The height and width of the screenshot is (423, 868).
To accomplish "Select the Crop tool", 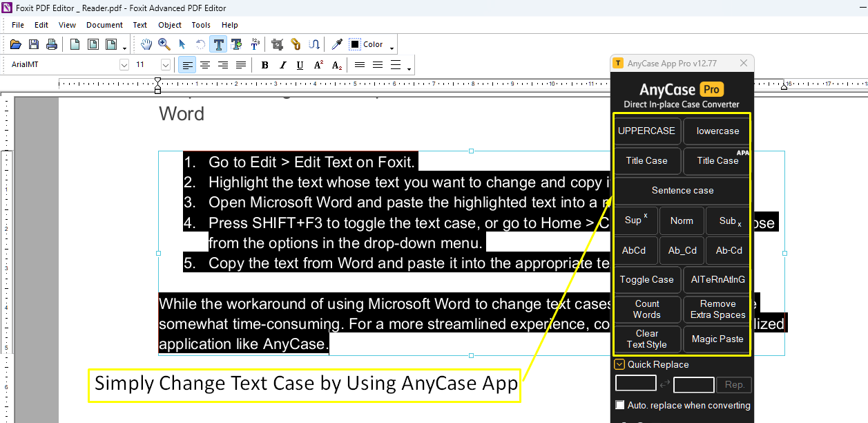I will coord(278,44).
